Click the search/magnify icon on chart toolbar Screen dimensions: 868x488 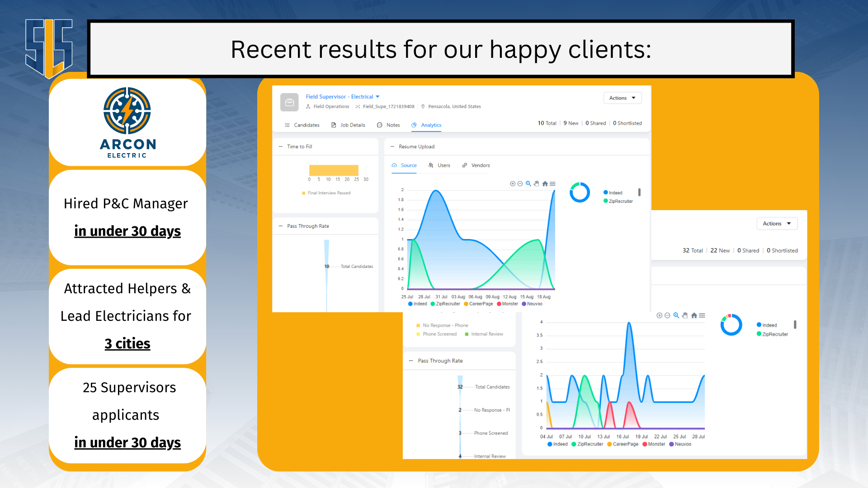(x=528, y=183)
